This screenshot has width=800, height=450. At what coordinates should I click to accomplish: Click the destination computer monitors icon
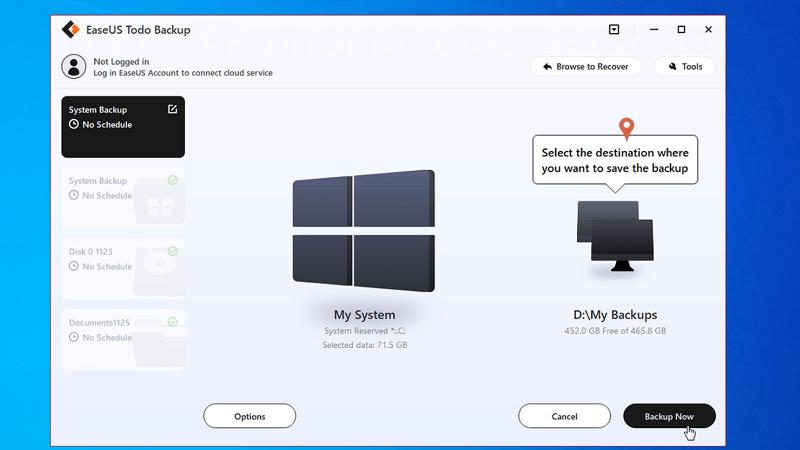pyautogui.click(x=615, y=236)
